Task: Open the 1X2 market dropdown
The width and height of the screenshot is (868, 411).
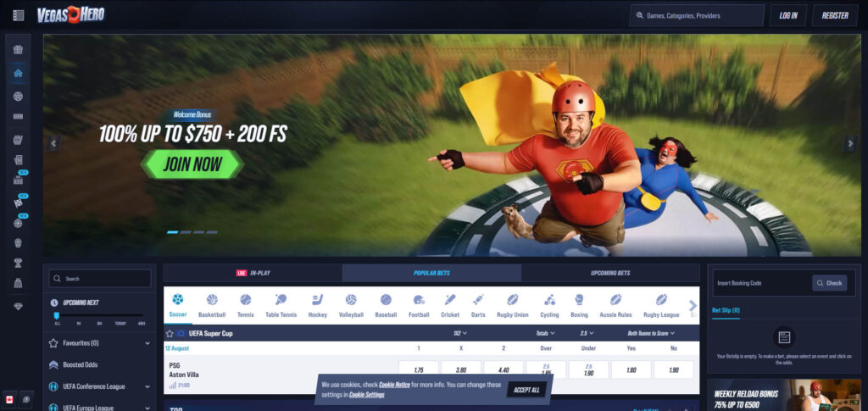Action: point(460,334)
